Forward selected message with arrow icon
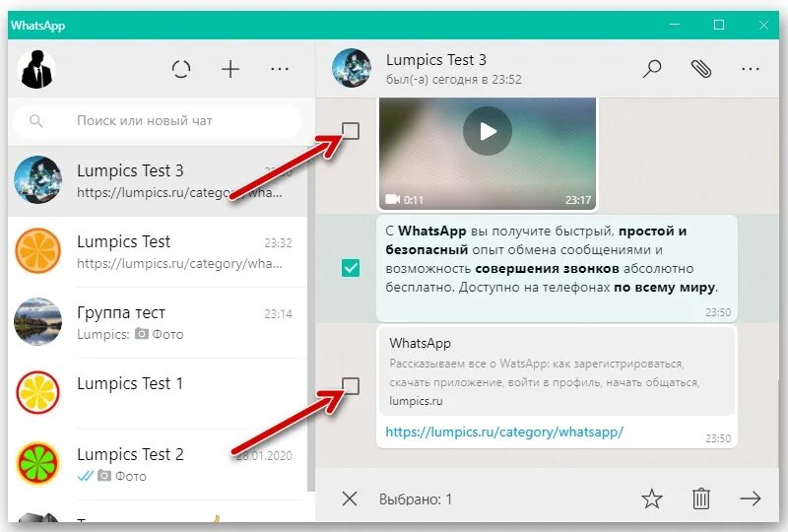Image resolution: width=788 pixels, height=532 pixels. (x=751, y=499)
